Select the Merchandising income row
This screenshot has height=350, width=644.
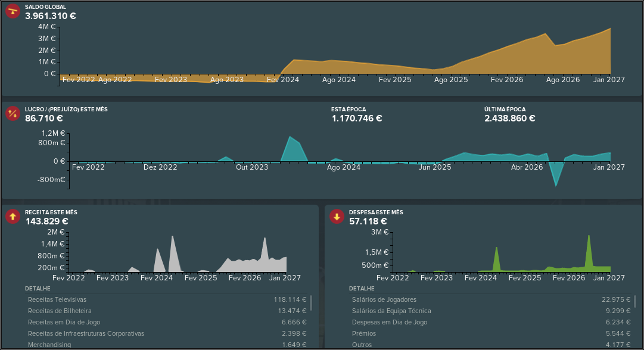[x=167, y=345]
